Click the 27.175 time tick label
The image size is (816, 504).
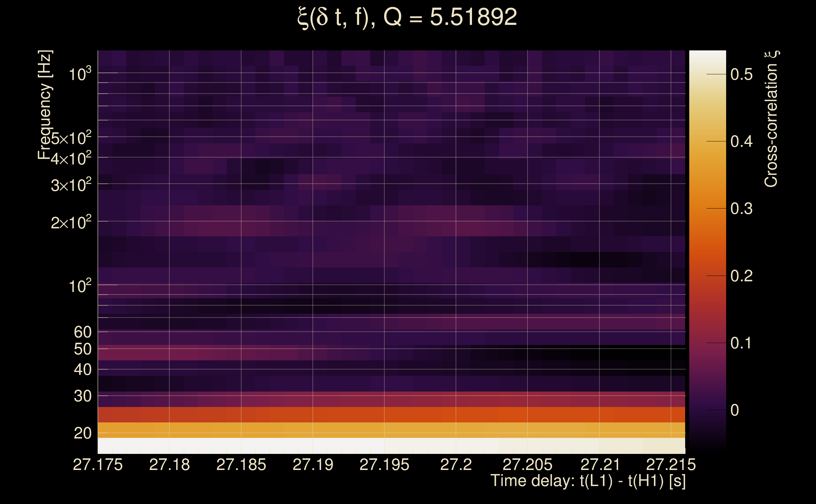98,465
